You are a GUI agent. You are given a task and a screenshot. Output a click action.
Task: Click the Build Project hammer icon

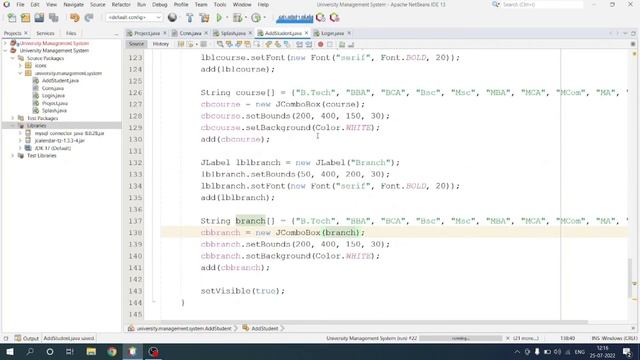189,18
